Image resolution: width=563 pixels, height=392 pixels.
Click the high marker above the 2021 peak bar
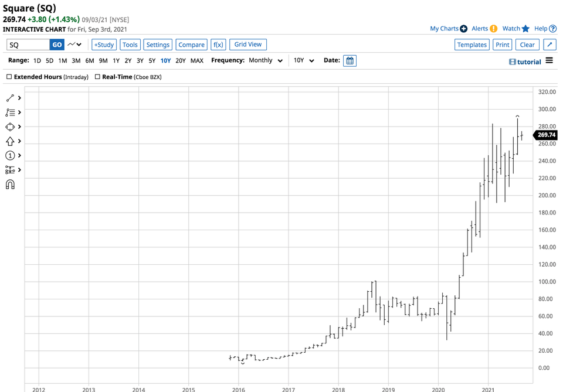(x=517, y=116)
